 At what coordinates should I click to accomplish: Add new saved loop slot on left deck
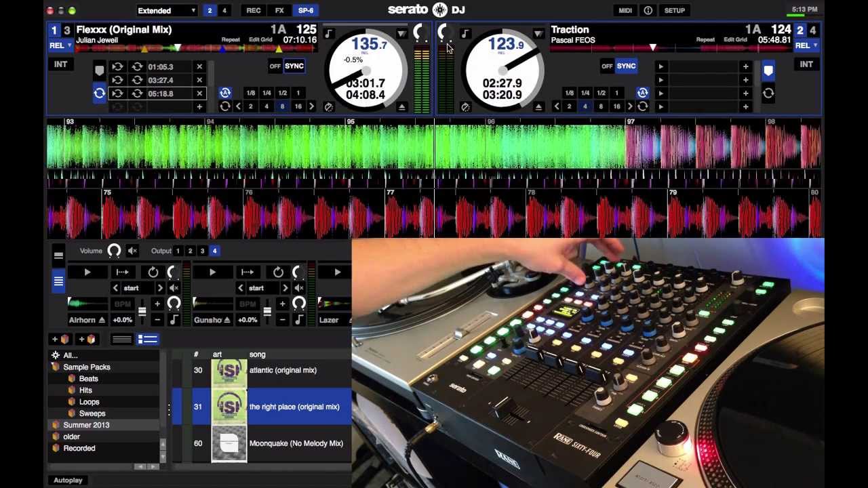(199, 107)
